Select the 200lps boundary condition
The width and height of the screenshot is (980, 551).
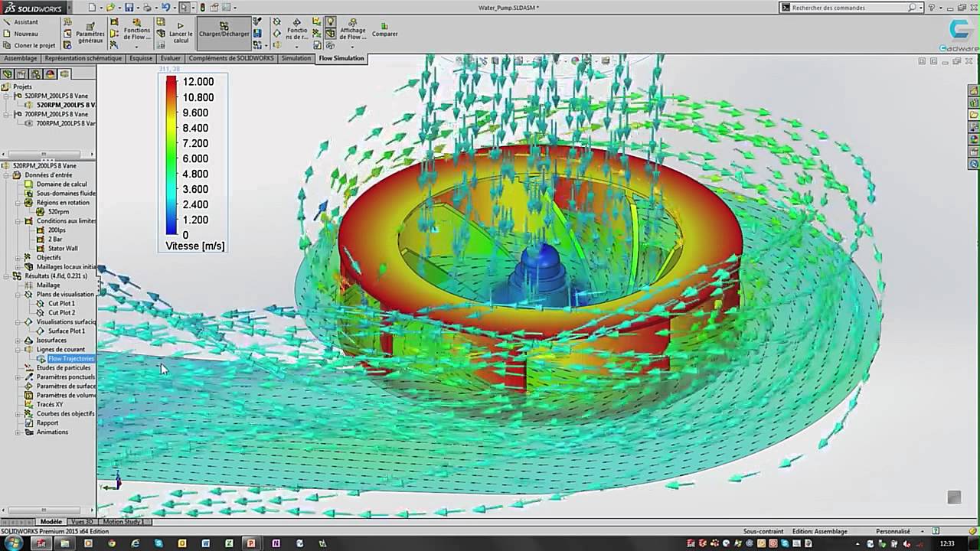[x=57, y=230]
